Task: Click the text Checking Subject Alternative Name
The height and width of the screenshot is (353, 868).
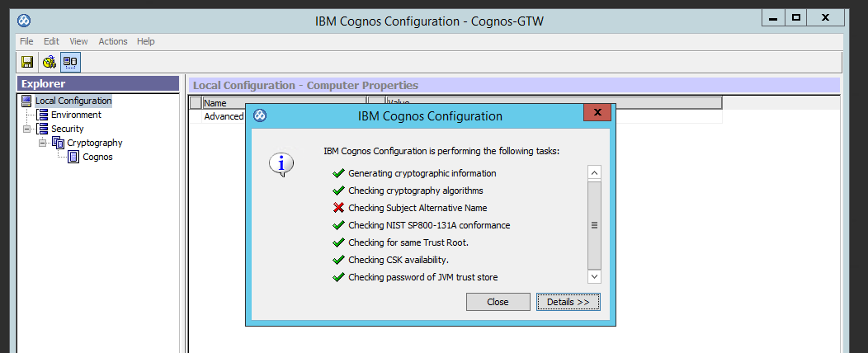Action: (417, 208)
